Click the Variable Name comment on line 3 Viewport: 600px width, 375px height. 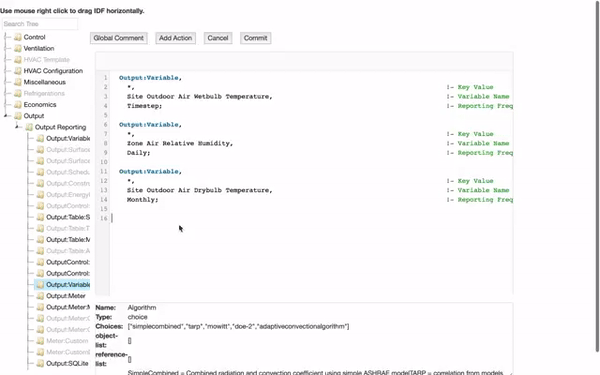pos(478,96)
